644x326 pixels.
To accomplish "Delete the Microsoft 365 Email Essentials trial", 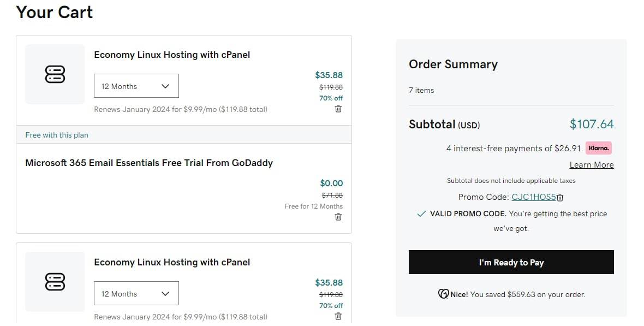I will click(338, 217).
